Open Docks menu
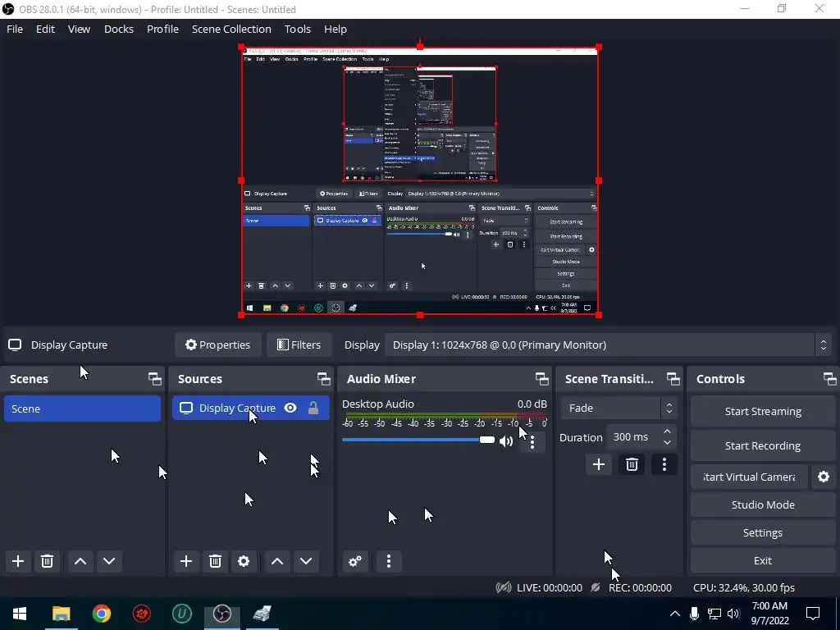This screenshot has height=630, width=840. (x=119, y=29)
